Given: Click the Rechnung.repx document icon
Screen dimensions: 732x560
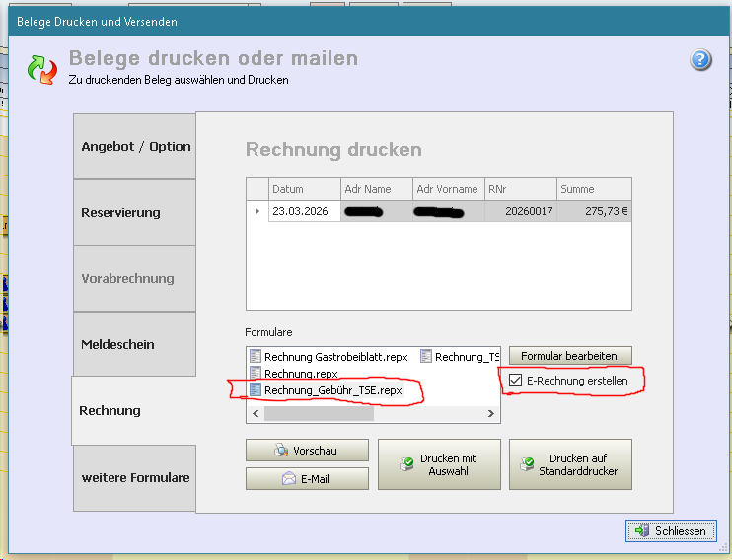Looking at the screenshot, I should coord(256,374).
